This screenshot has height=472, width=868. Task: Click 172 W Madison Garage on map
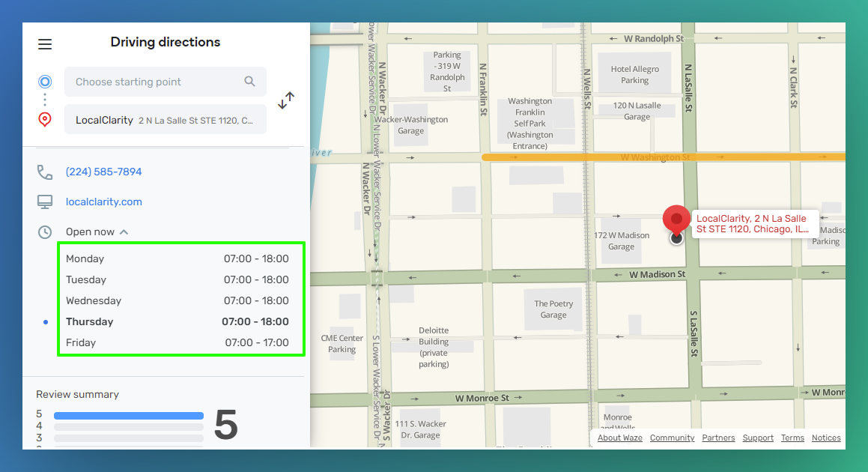(622, 241)
